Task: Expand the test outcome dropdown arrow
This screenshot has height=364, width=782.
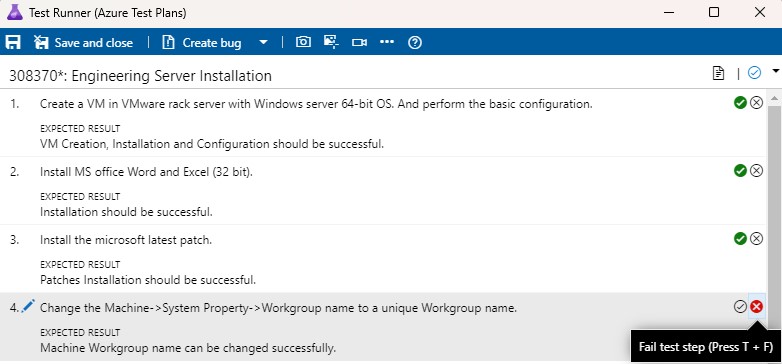Action: tap(776, 71)
